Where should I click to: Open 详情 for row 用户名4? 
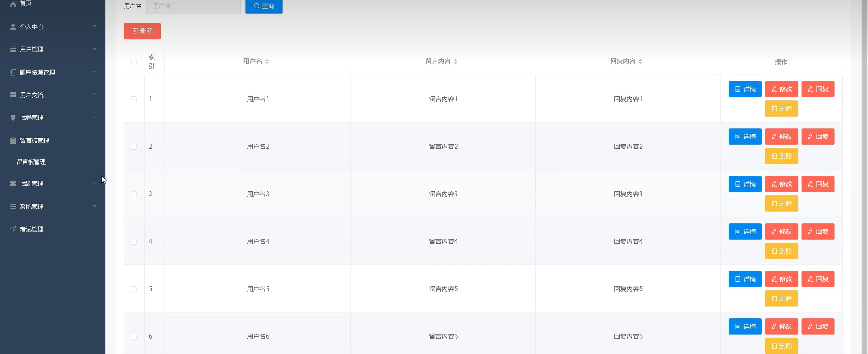pyautogui.click(x=745, y=231)
